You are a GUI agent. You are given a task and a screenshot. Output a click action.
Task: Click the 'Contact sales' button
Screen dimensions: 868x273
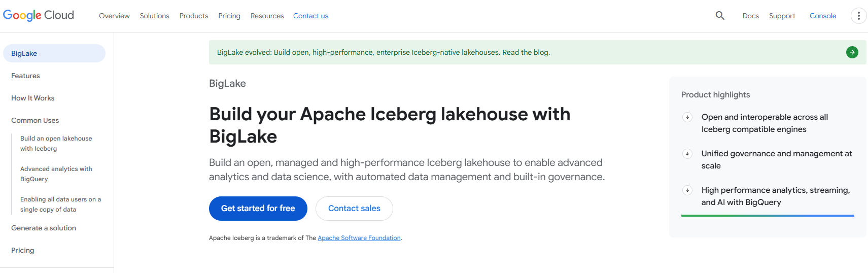click(354, 209)
